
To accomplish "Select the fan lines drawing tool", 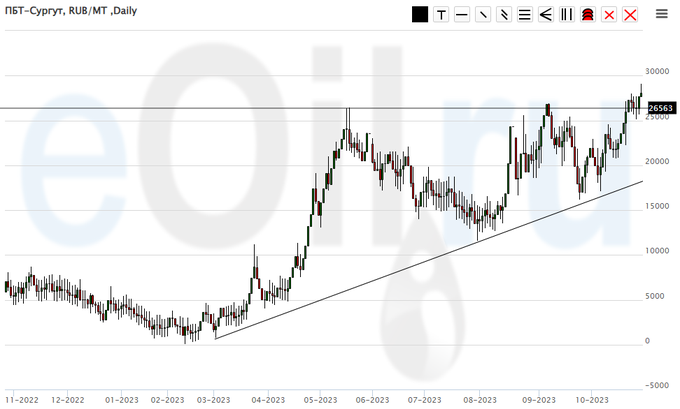I will coord(546,15).
